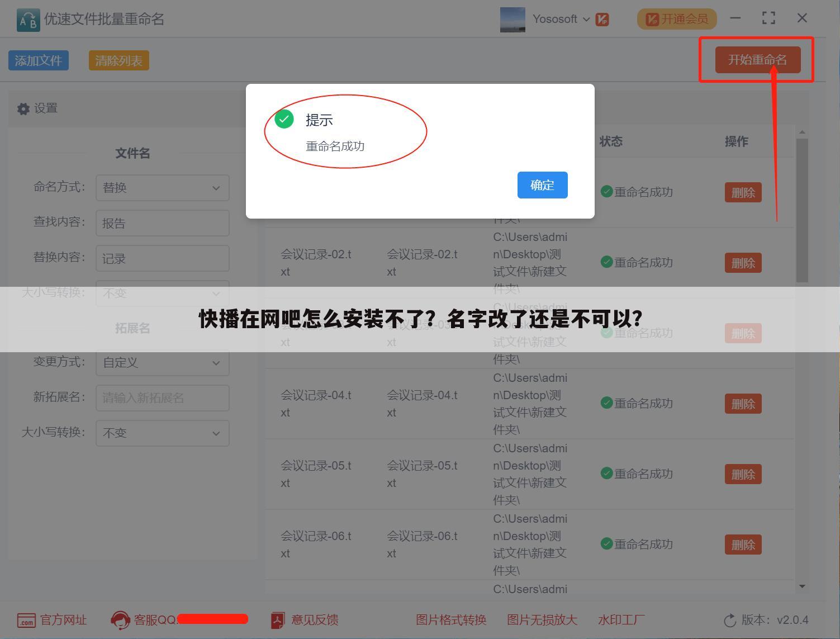Click the user avatar thumbnail
The width and height of the screenshot is (840, 639).
click(x=512, y=20)
